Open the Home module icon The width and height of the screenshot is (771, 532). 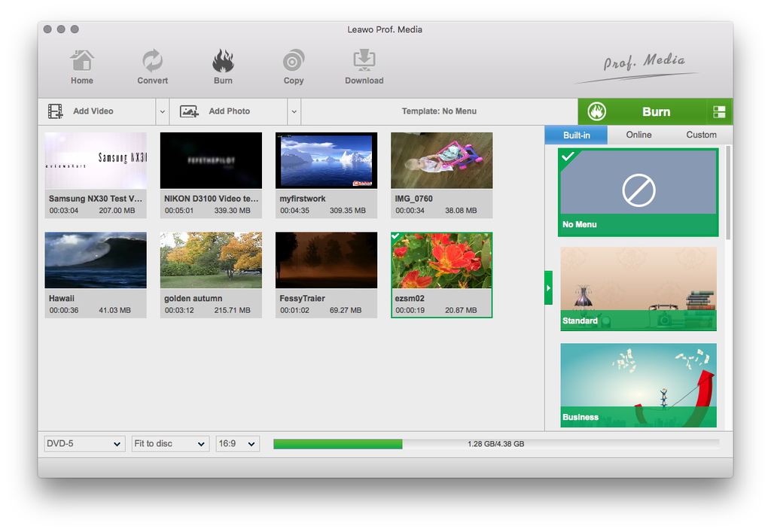pos(82,61)
